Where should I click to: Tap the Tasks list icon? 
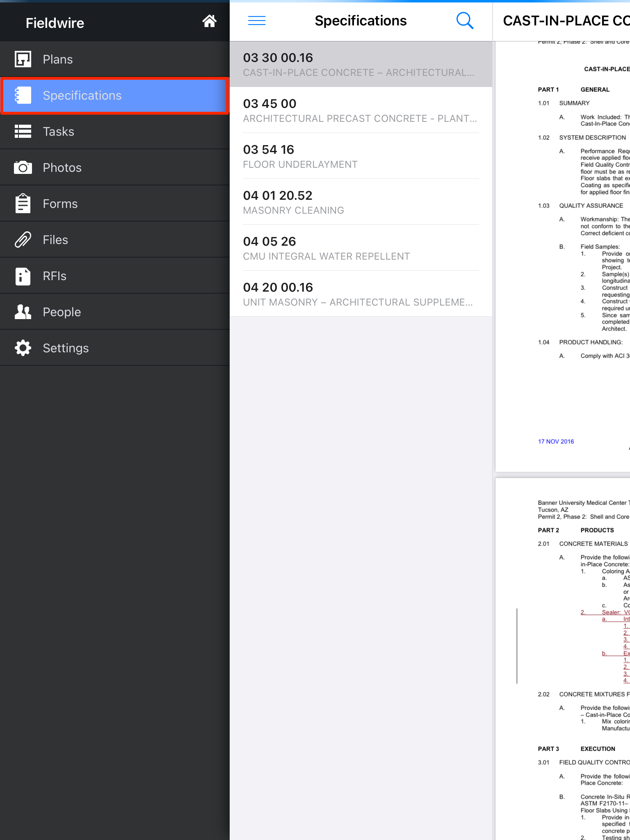23,131
